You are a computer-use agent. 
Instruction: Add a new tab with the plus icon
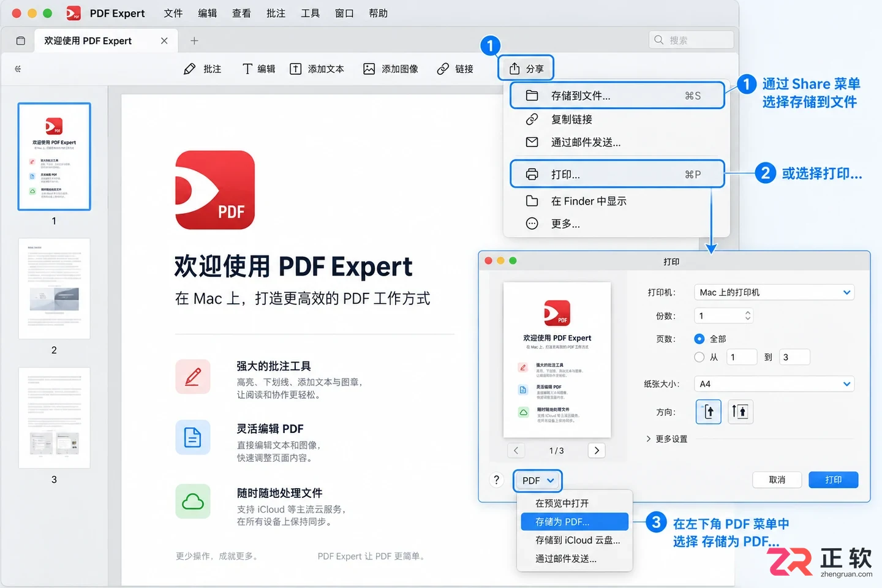point(194,40)
